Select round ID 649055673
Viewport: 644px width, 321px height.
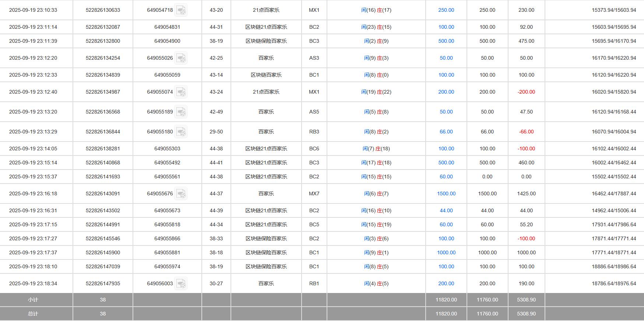click(x=167, y=210)
